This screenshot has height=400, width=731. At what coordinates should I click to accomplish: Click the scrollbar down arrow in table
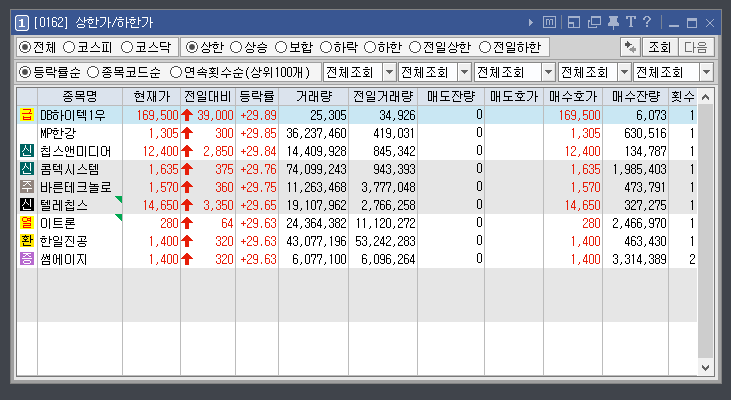click(705, 367)
